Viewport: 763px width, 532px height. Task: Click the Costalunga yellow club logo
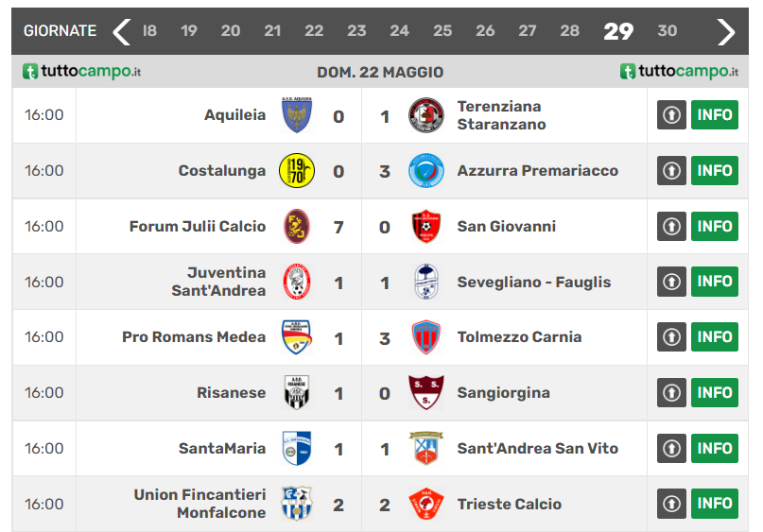297,171
